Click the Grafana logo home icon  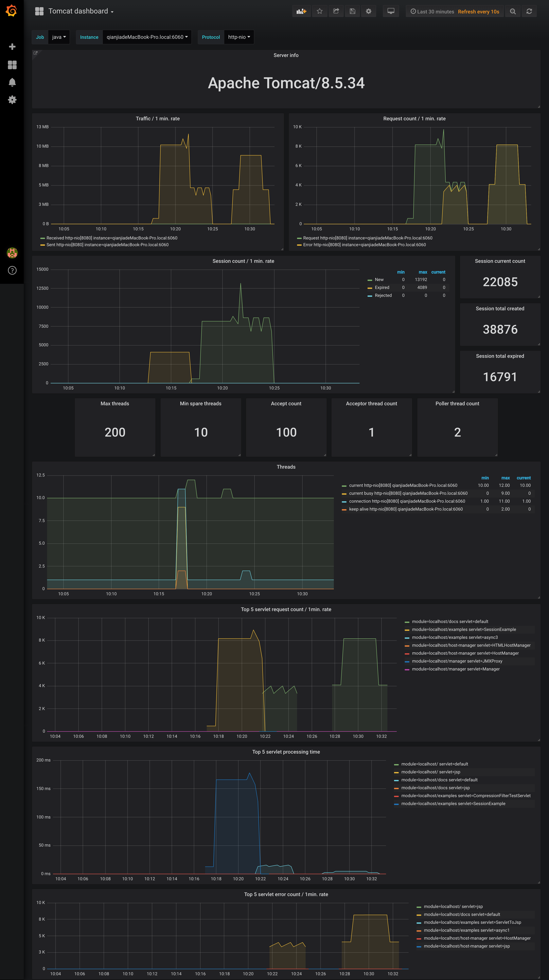(11, 11)
